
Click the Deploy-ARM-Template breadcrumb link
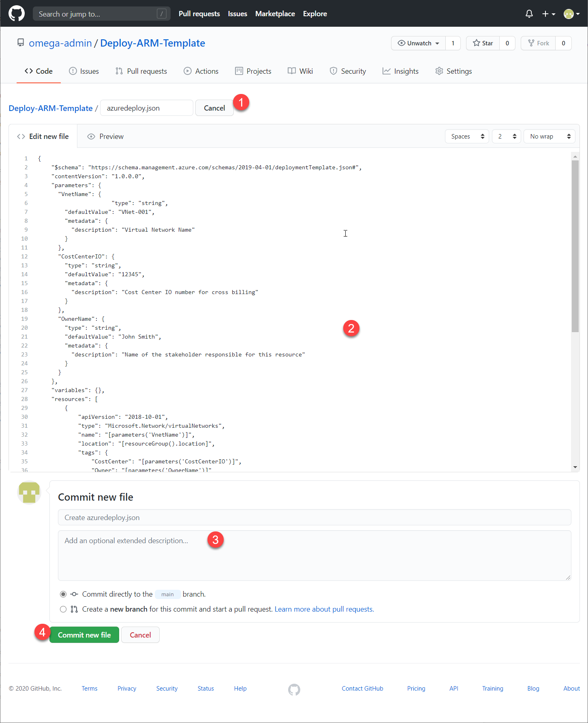tap(51, 108)
